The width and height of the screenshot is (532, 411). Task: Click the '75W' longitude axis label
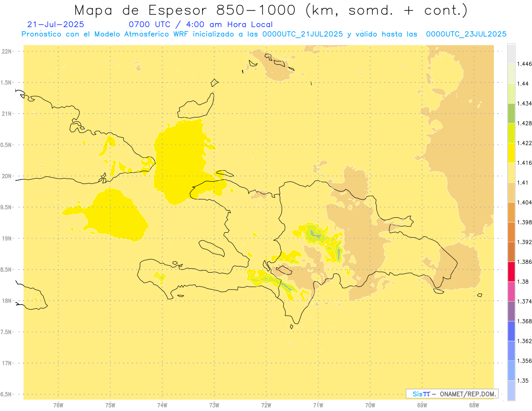tap(110, 405)
